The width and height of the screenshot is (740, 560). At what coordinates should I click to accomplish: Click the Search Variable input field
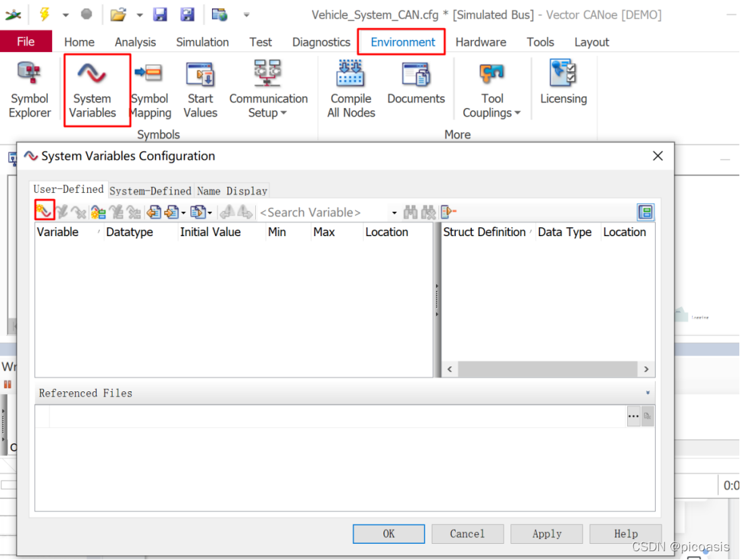(x=323, y=213)
